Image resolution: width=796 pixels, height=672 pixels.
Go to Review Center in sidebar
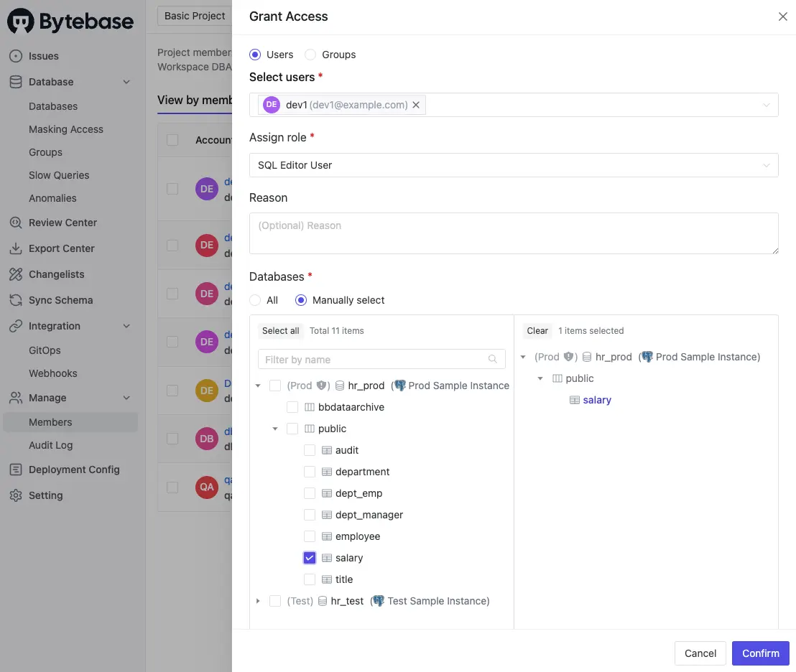pyautogui.click(x=63, y=223)
